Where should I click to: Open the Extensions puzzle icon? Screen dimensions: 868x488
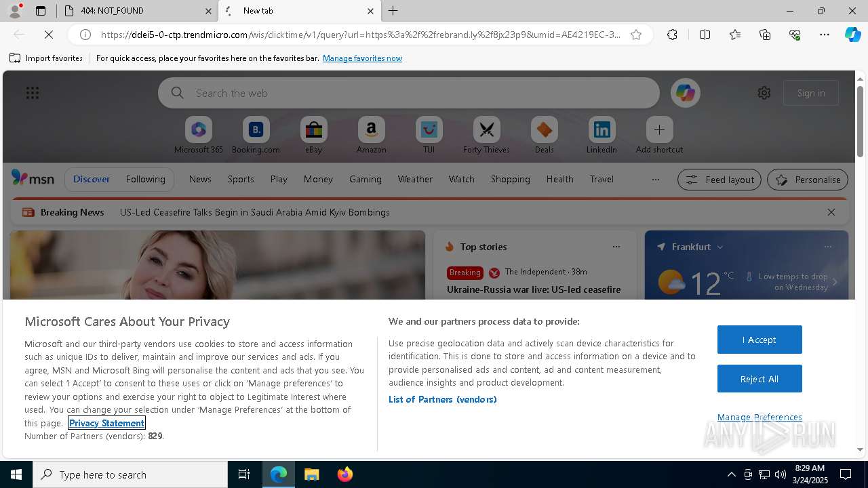672,35
